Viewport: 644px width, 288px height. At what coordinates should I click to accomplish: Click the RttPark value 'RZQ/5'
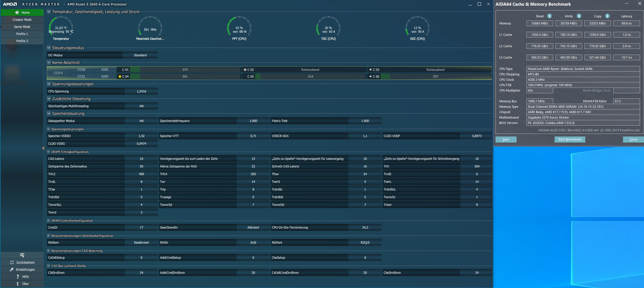pos(365,243)
